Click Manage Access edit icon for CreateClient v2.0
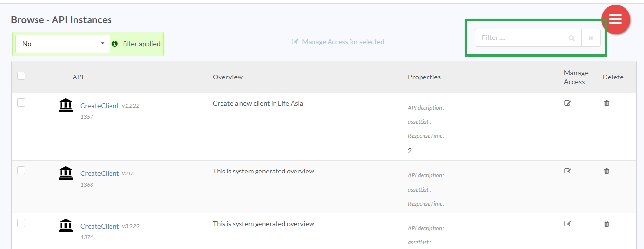 click(567, 171)
